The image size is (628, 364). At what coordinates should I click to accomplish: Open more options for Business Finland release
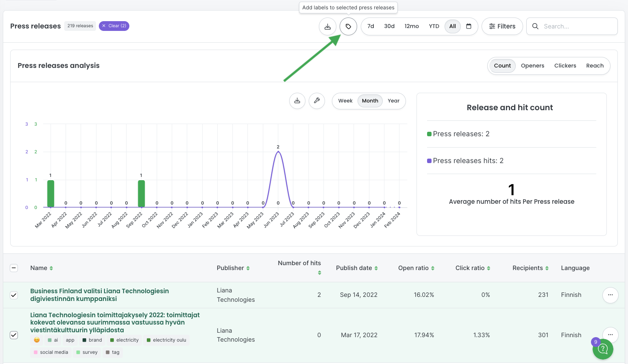pos(610,295)
